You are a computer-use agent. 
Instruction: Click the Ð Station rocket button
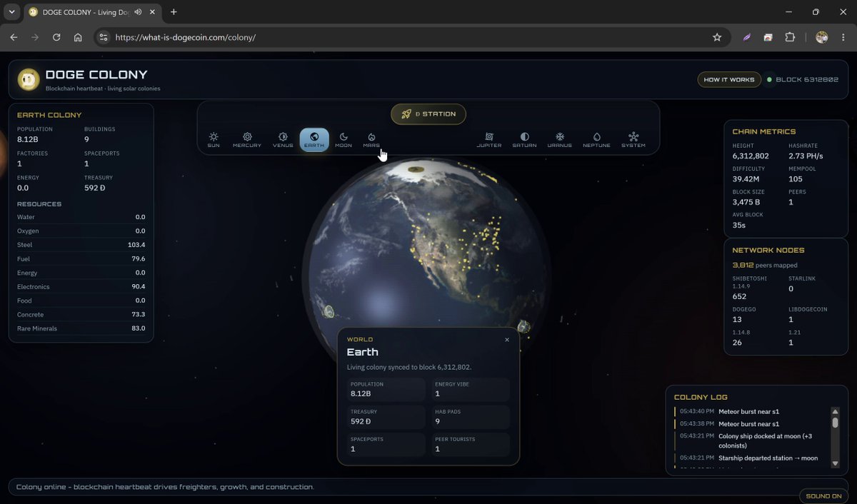[428, 114]
